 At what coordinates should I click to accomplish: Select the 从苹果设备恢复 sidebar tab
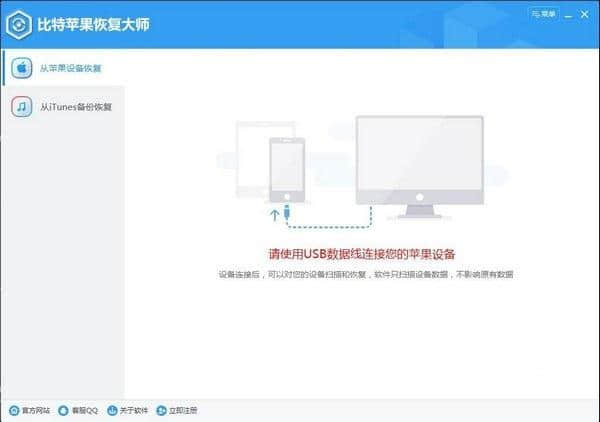[x=63, y=68]
